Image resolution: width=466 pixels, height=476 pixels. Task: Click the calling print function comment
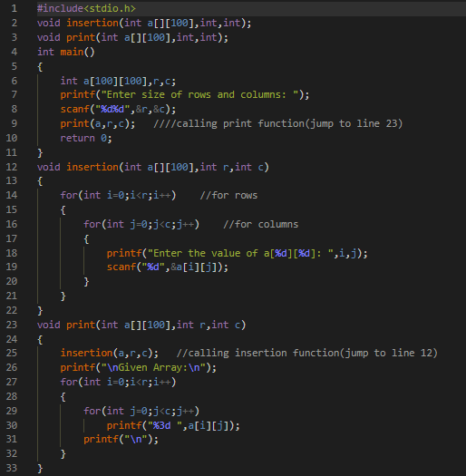pos(277,124)
